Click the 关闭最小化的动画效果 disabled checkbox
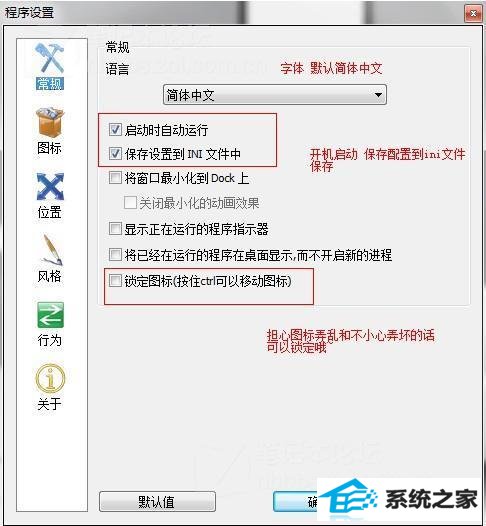The width and height of the screenshot is (486, 526). pyautogui.click(x=130, y=203)
